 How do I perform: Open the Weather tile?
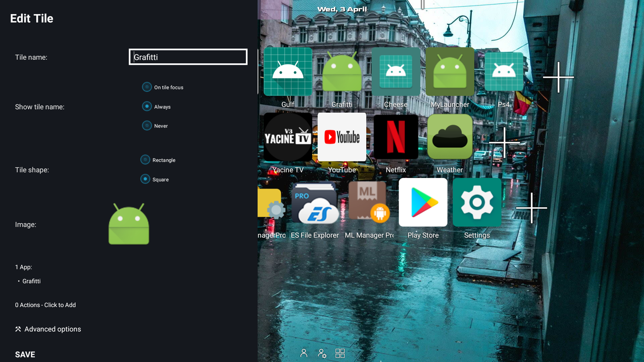450,137
